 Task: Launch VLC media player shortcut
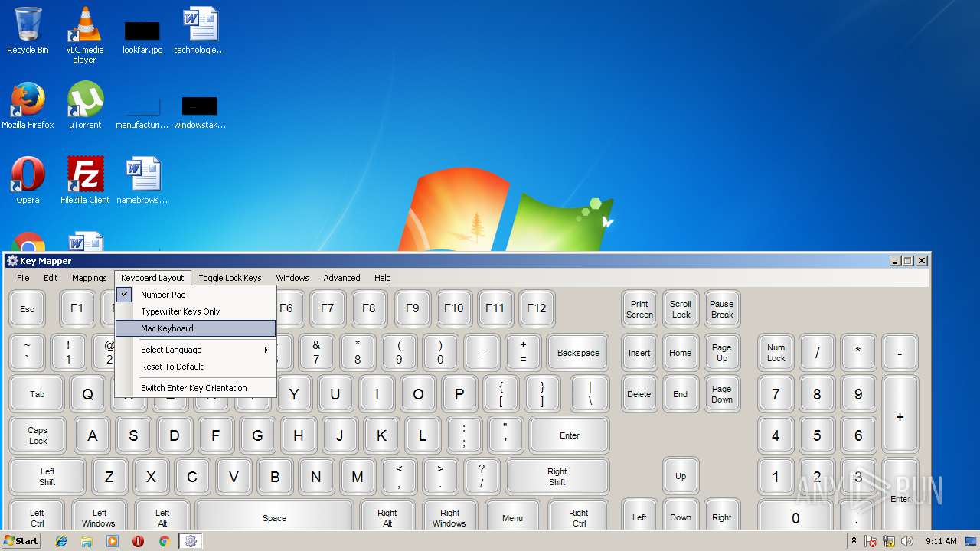click(x=85, y=34)
